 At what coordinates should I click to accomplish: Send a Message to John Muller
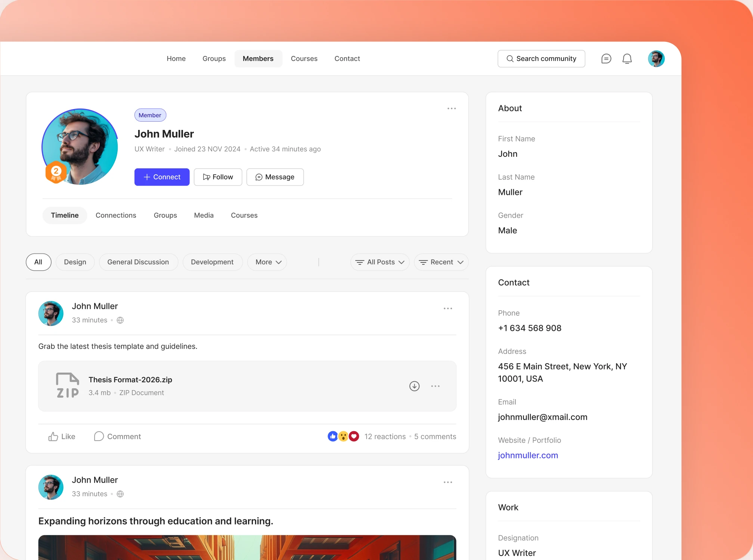[x=275, y=177]
